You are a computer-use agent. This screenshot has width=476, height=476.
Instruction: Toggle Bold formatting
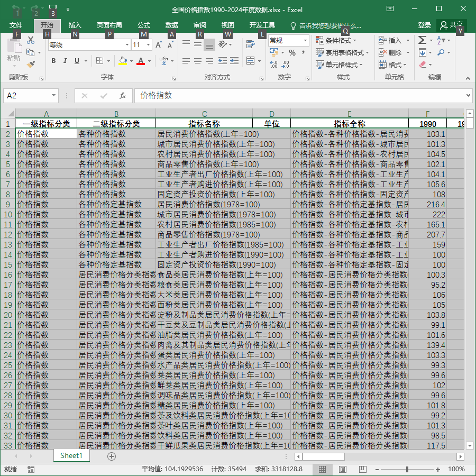coord(53,61)
